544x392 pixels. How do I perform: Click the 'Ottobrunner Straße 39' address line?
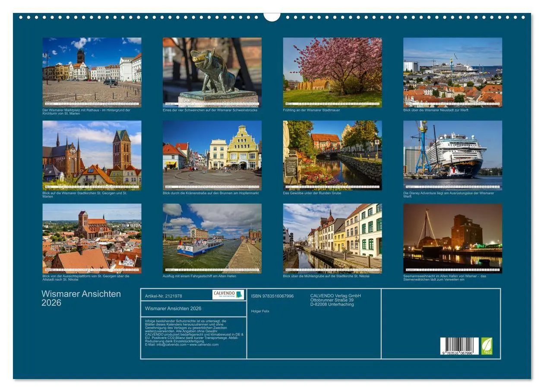[332, 300]
